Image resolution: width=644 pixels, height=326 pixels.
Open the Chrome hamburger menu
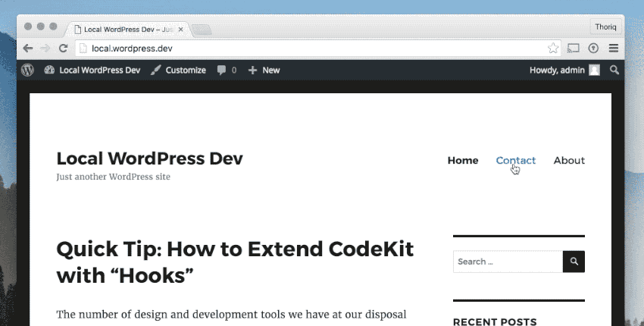pos(614,48)
